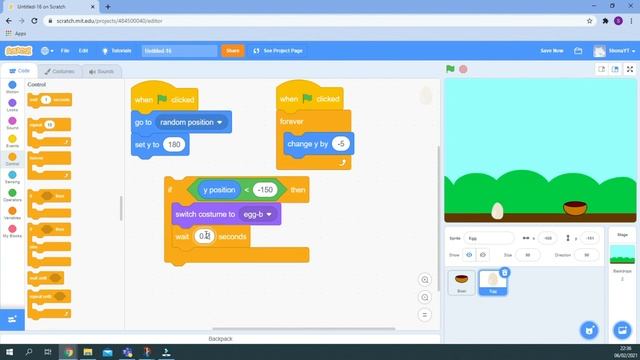Viewport: 640px width, 360px height.
Task: Select the Sensing block category
Action: point(12,177)
